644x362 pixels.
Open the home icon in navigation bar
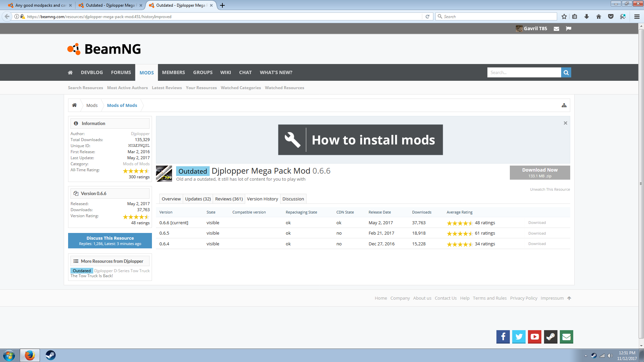tap(70, 72)
